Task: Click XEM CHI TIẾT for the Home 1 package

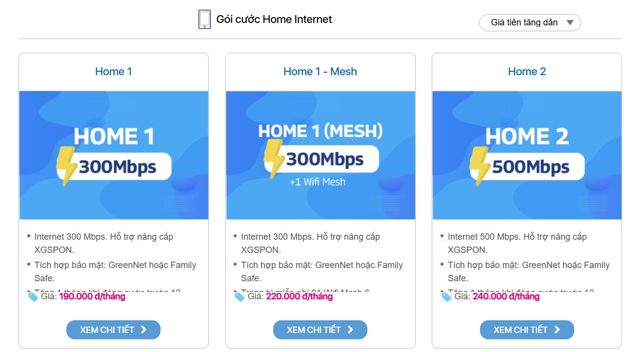Action: pos(113,330)
